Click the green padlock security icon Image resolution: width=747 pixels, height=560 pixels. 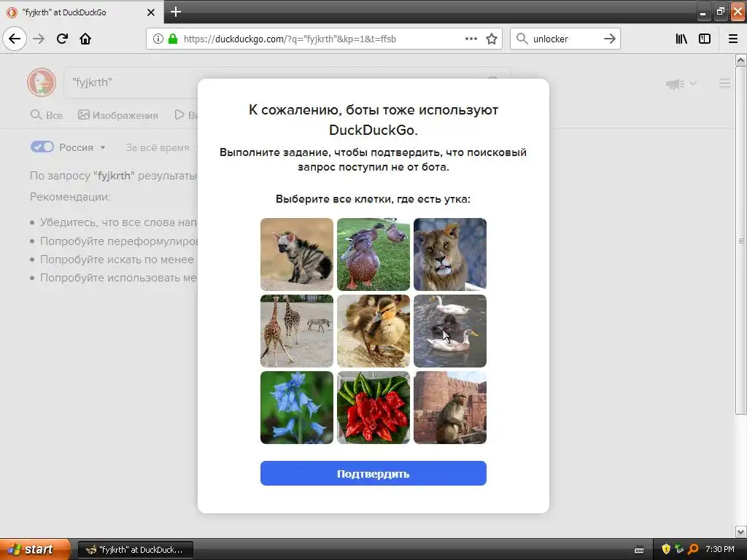click(172, 39)
